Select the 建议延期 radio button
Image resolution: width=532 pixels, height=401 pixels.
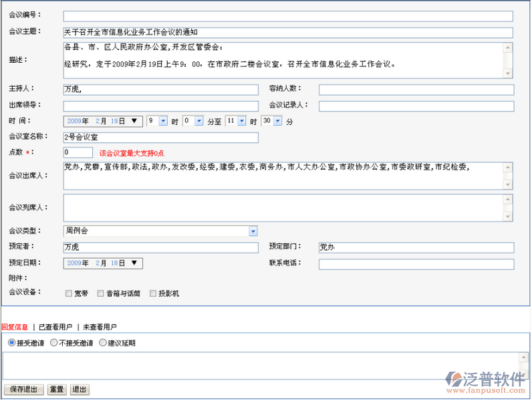point(102,343)
